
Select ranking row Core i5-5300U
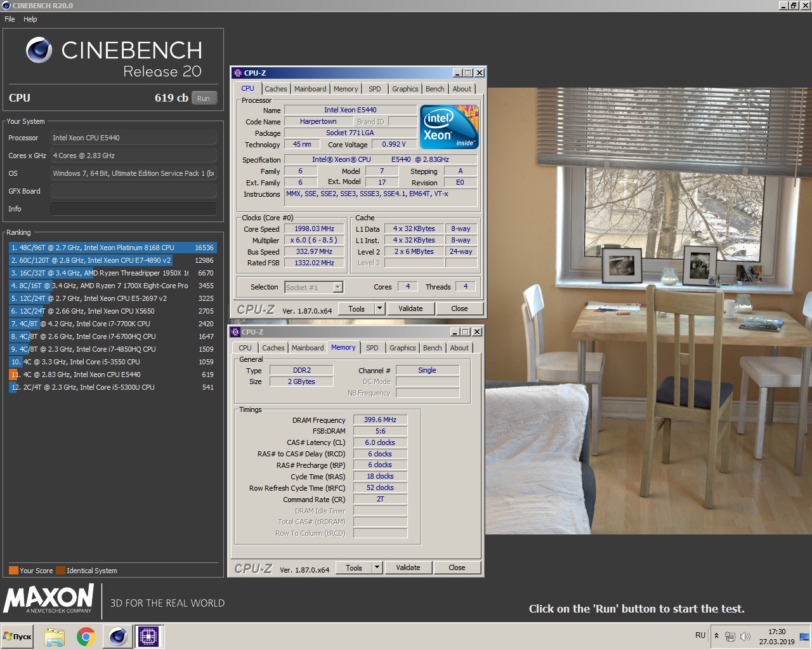click(x=113, y=387)
